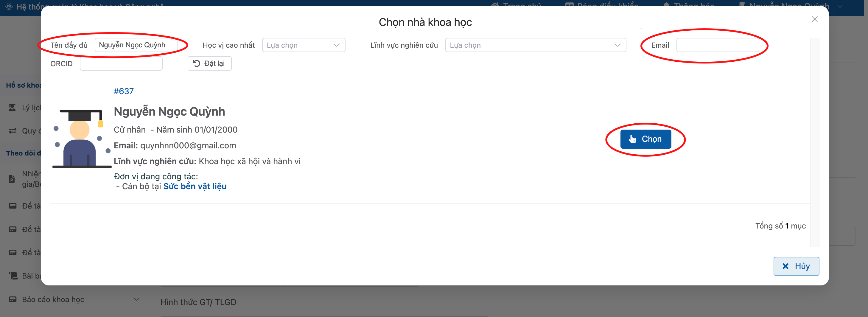Click the Đặt lại reset button
868x317 pixels.
click(x=209, y=63)
